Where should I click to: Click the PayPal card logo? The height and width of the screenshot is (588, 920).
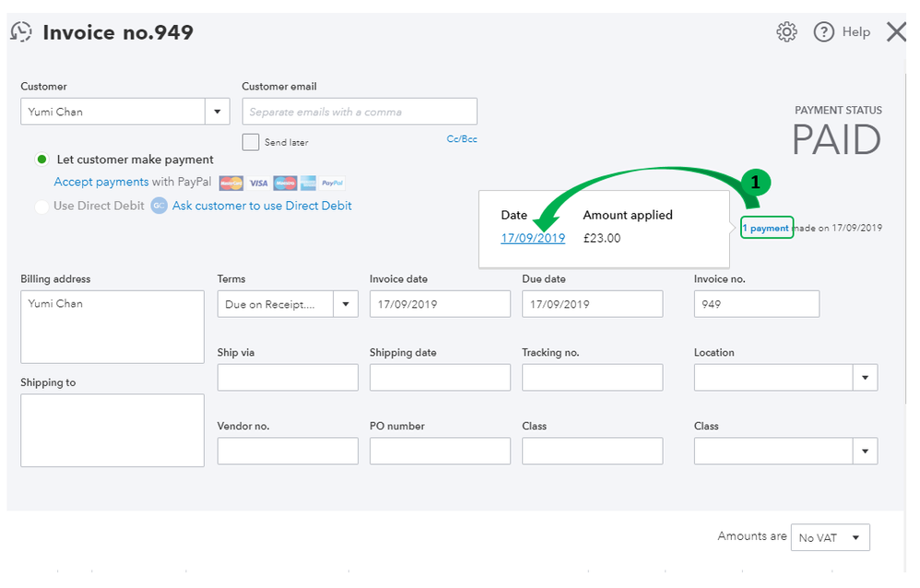point(333,182)
